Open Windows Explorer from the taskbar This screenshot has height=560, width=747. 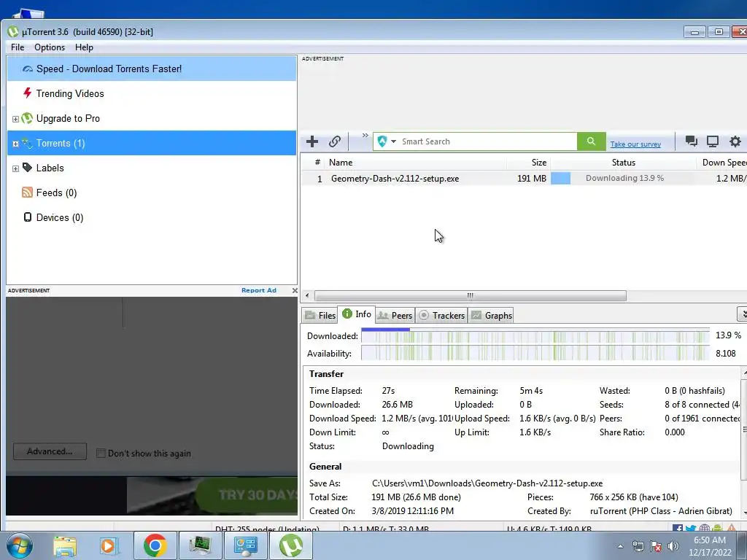65,545
